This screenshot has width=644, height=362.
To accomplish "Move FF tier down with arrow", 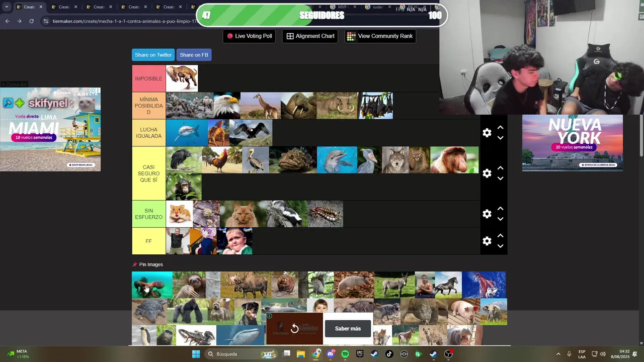I will point(500,246).
